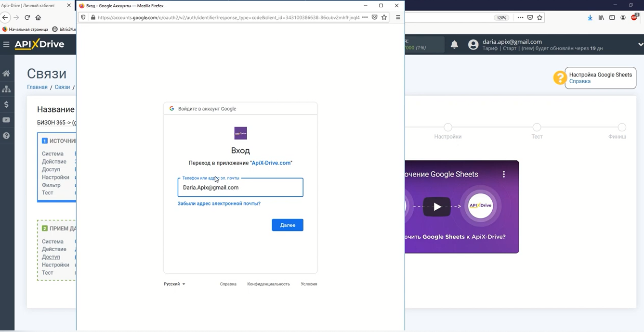Image resolution: width=644 pixels, height=332 pixels.
Task: Click the ApiX-Drive logo
Action: tap(39, 44)
